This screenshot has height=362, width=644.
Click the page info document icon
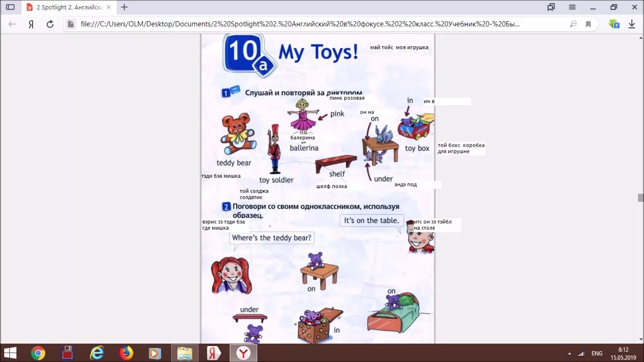pyautogui.click(x=70, y=24)
